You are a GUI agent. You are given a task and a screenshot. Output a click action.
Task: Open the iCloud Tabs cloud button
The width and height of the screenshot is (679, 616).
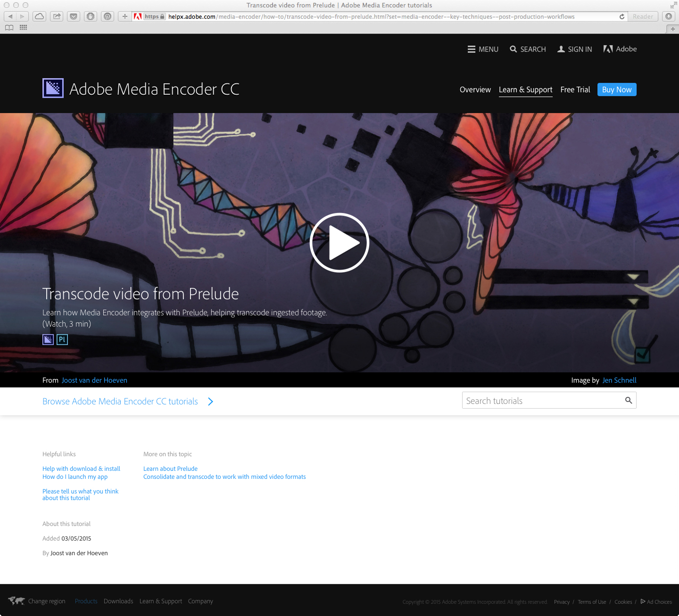[x=40, y=16]
